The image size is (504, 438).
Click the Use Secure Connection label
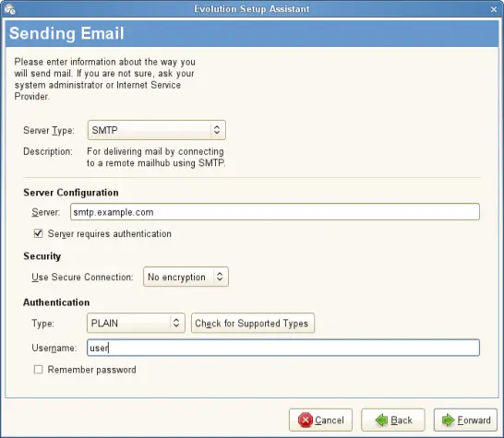click(82, 277)
